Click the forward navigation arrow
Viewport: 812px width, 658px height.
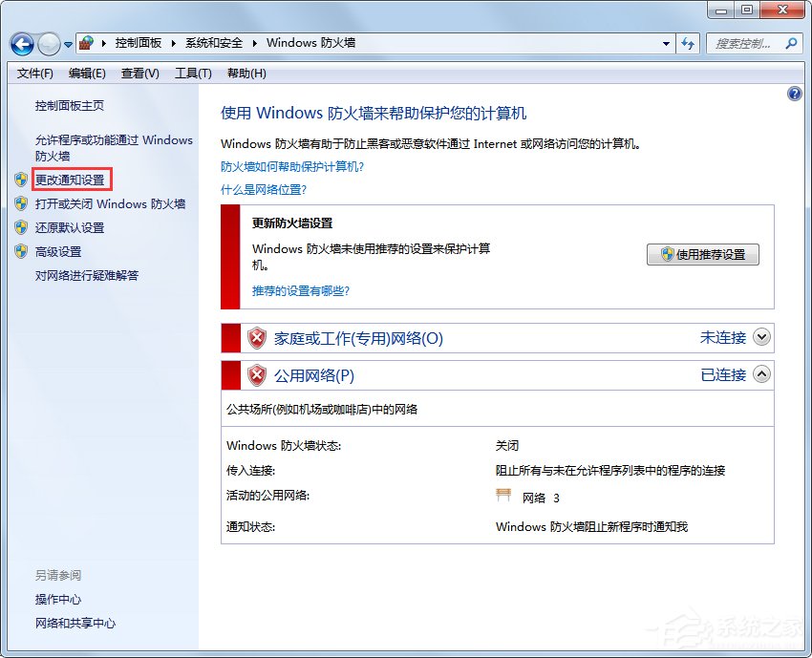(x=47, y=43)
